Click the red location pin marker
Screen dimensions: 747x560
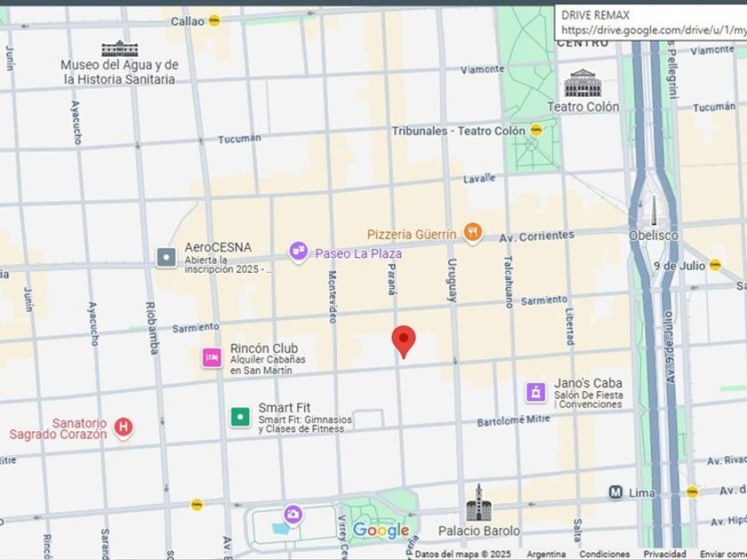click(x=404, y=341)
